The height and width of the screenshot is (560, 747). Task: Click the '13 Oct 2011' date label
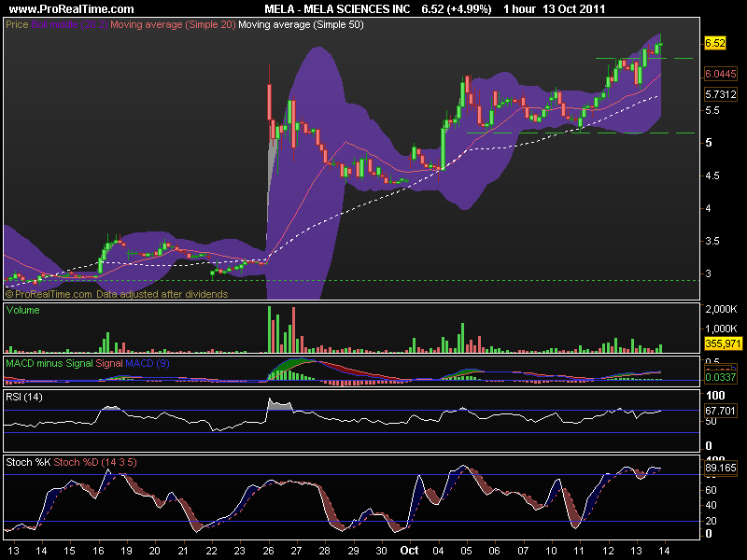click(x=573, y=9)
